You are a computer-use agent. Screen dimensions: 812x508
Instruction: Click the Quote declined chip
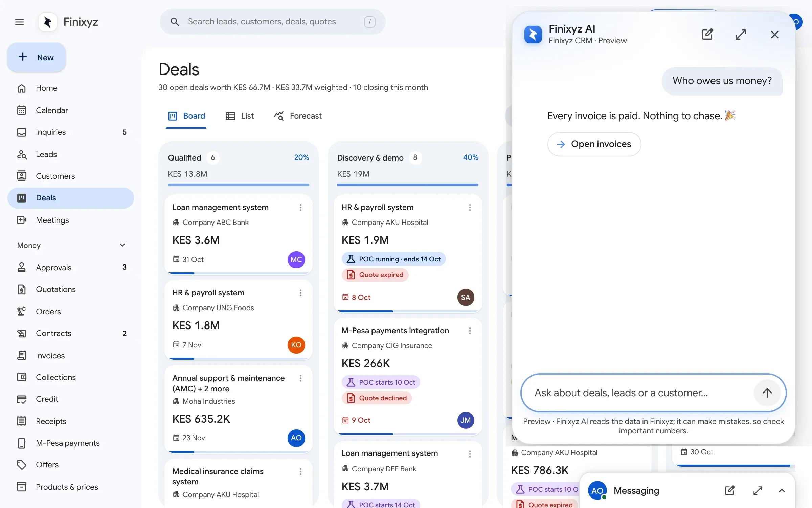click(377, 398)
